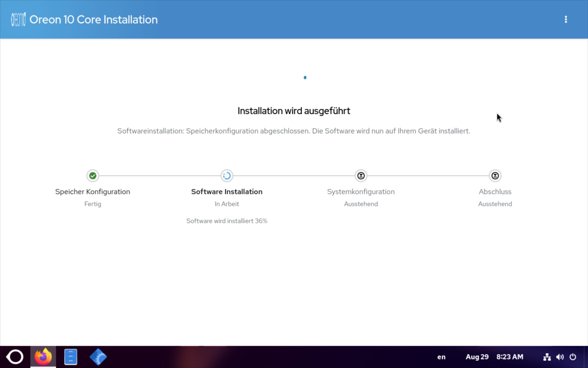Open the blue gear installer taskbar app
This screenshot has height=368, width=588.
[98, 357]
